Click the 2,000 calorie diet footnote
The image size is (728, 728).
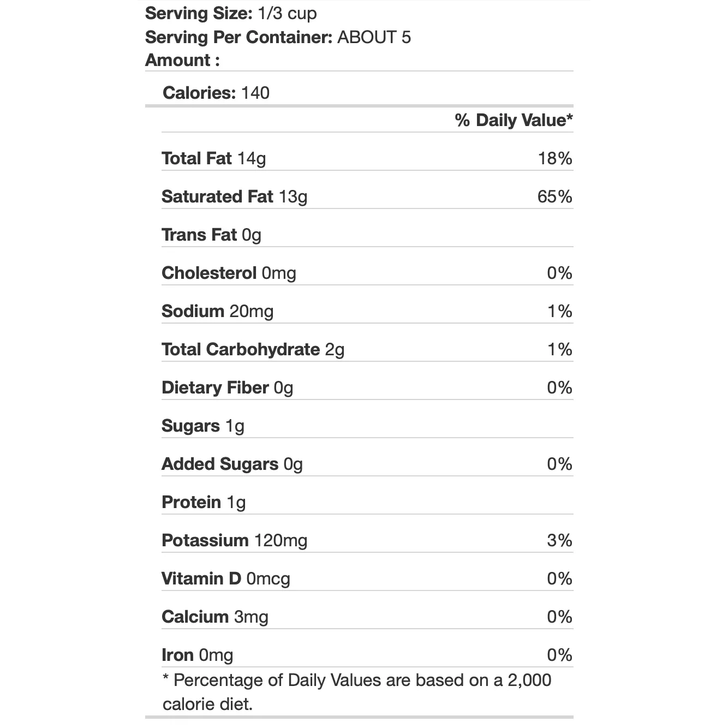357,692
